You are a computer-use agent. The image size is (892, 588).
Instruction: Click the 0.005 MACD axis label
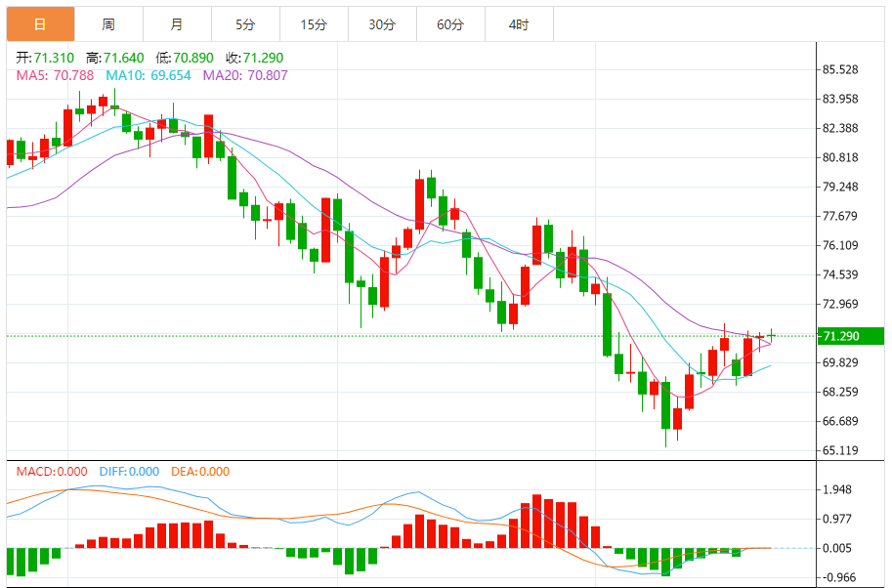(837, 548)
